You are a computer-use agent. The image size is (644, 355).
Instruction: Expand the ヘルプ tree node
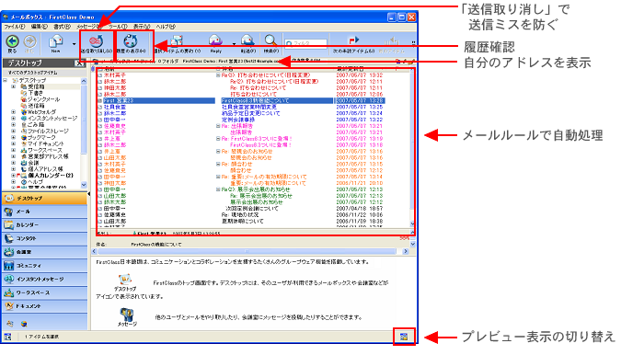tap(14, 182)
